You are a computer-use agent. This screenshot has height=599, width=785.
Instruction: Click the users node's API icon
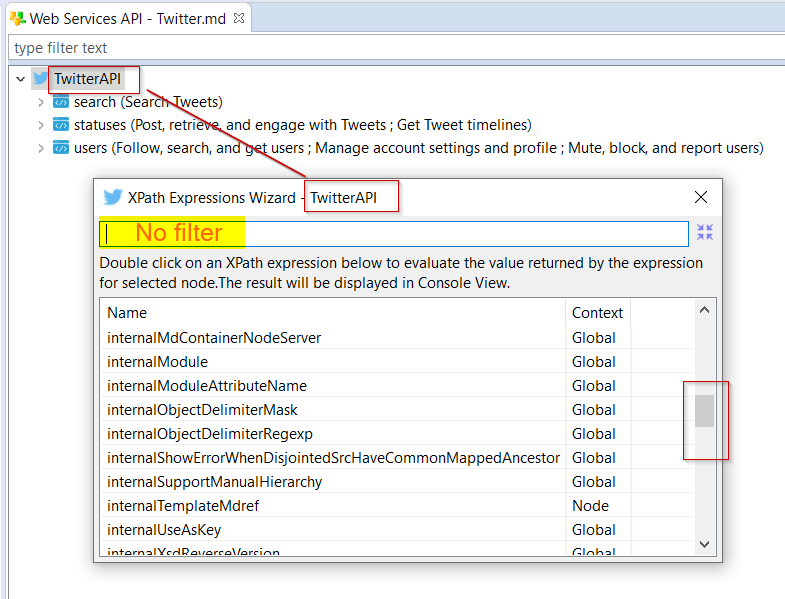61,148
